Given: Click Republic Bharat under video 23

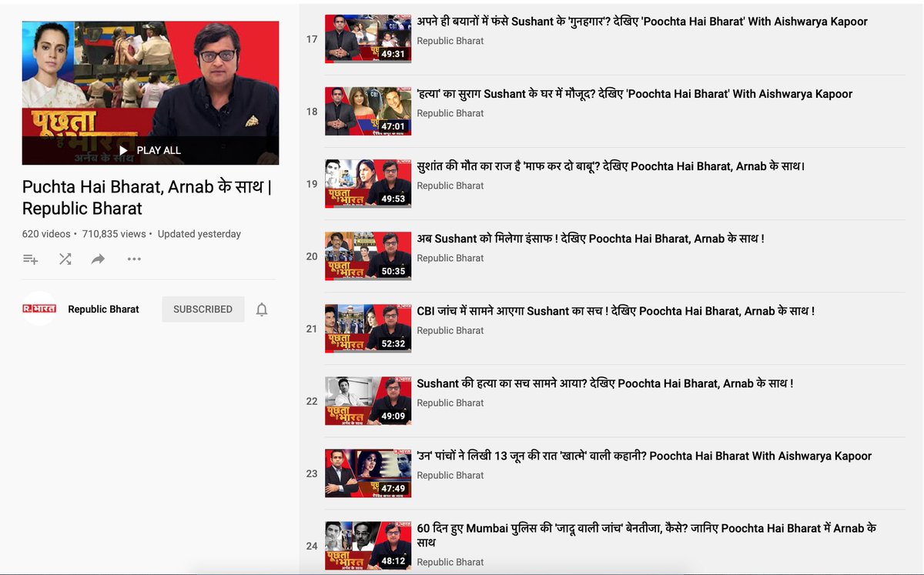Looking at the screenshot, I should click(x=450, y=475).
